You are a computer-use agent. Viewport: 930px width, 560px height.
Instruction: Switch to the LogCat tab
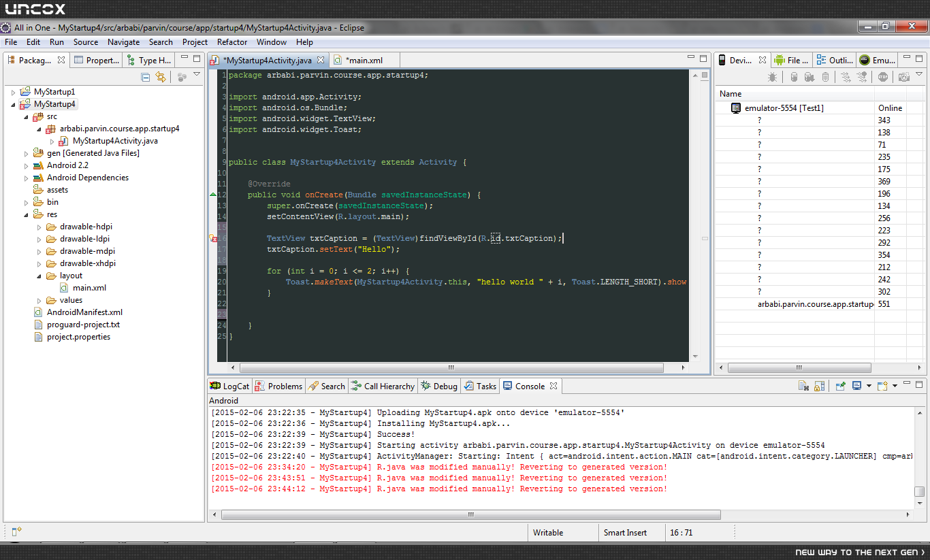click(230, 386)
